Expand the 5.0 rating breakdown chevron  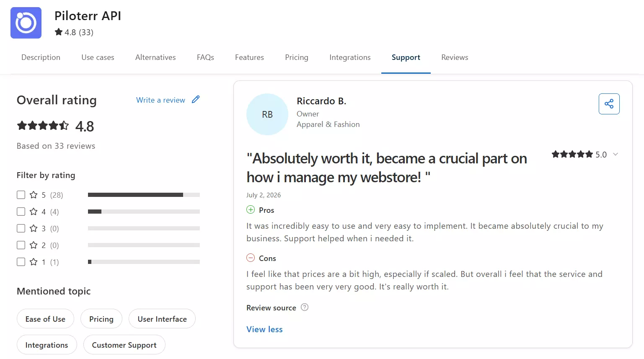(616, 155)
